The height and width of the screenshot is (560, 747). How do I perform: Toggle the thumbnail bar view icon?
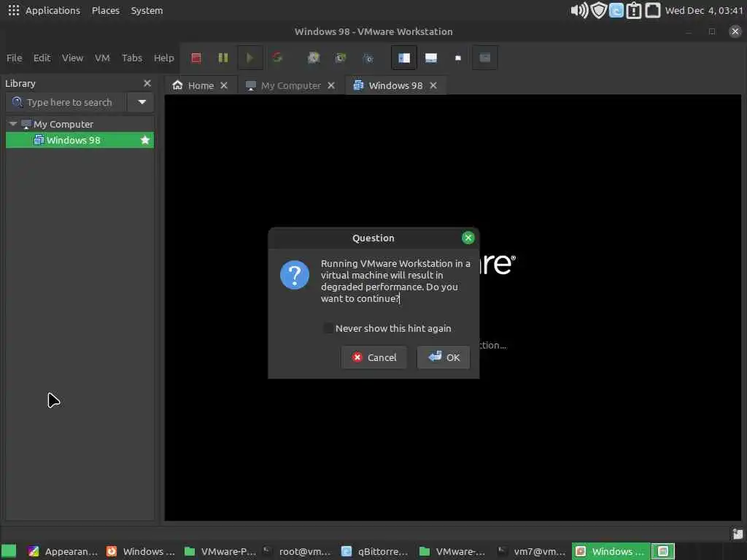[431, 58]
